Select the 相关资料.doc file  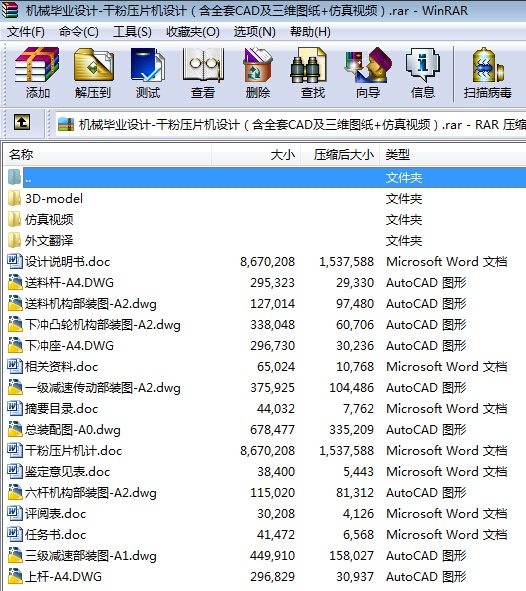click(x=61, y=367)
